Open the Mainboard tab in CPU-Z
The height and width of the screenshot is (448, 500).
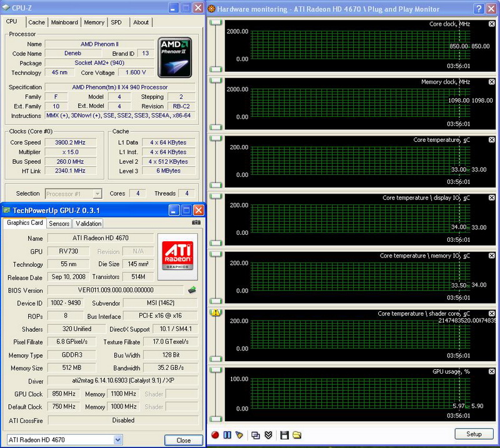coord(65,22)
